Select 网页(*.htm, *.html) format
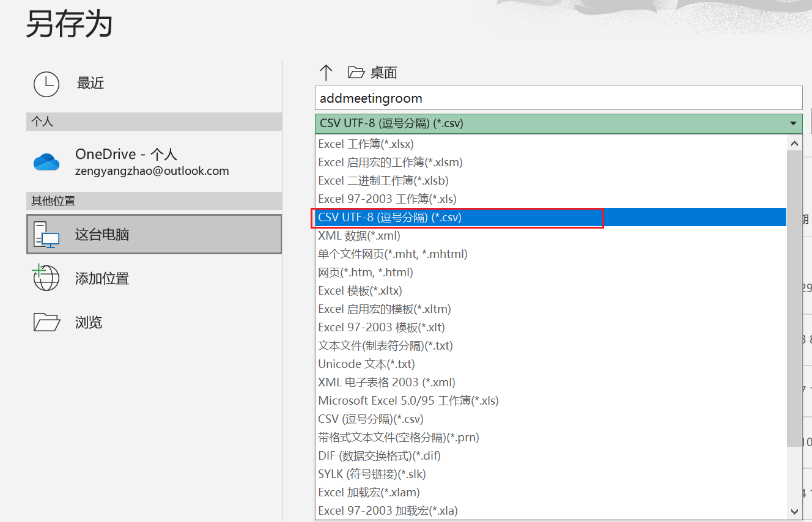The width and height of the screenshot is (812, 522). coord(551,273)
